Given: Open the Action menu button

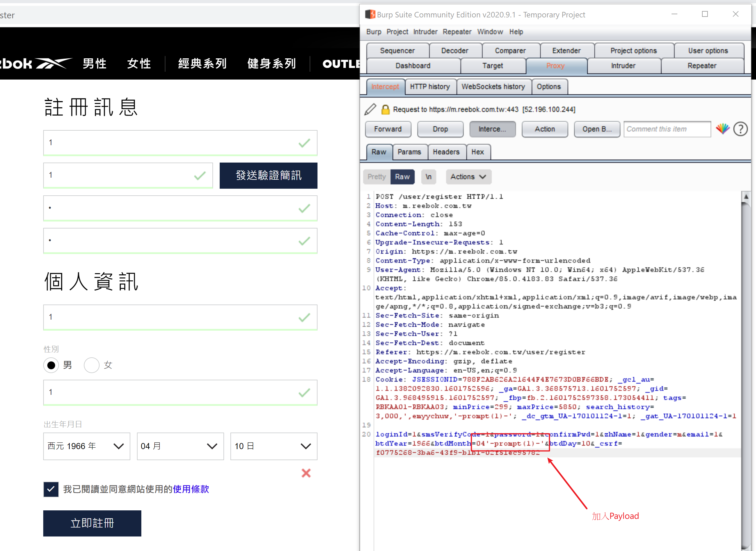Looking at the screenshot, I should tap(545, 129).
